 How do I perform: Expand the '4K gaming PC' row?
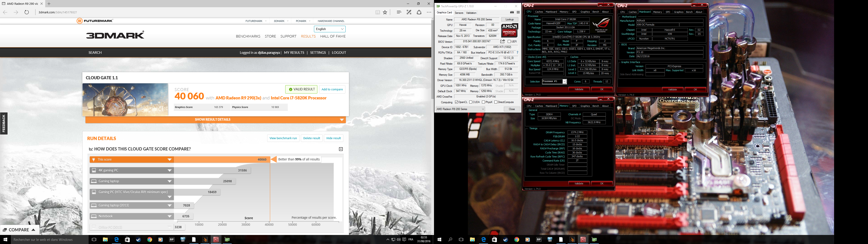point(131,170)
